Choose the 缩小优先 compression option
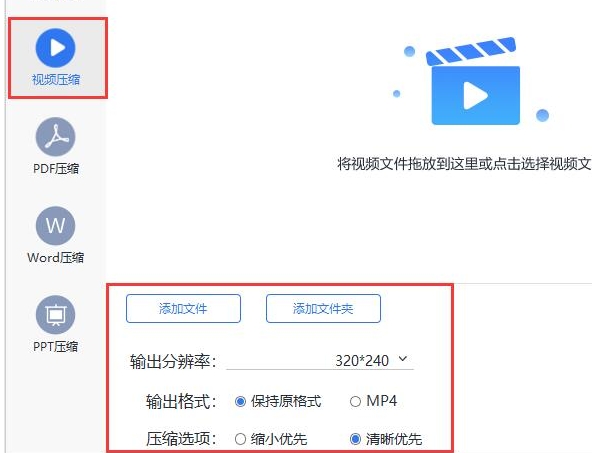 coord(240,439)
